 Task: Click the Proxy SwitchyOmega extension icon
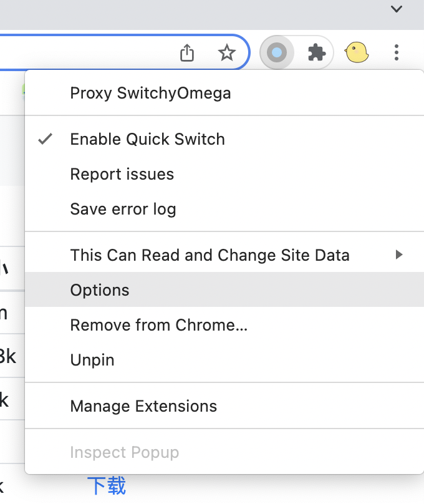coord(277,52)
